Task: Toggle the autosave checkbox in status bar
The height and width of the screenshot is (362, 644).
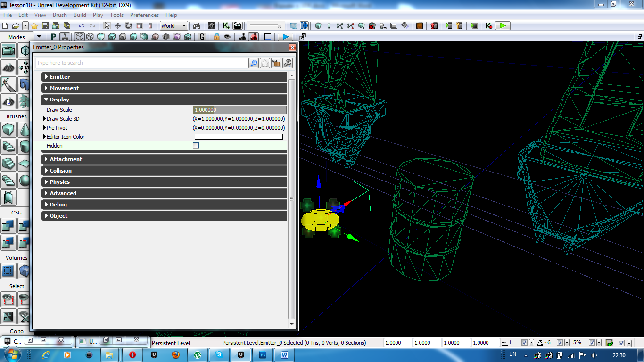Action: coord(622,343)
